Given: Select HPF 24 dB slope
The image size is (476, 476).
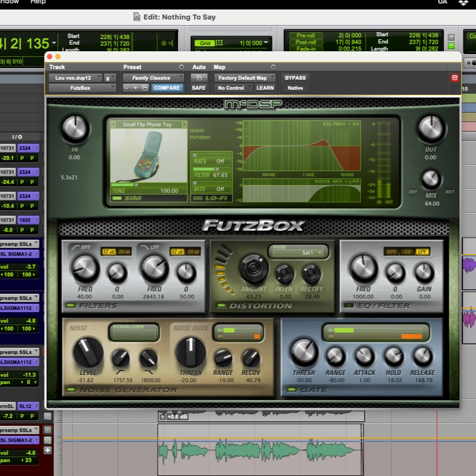Looking at the screenshot, I should (124, 252).
